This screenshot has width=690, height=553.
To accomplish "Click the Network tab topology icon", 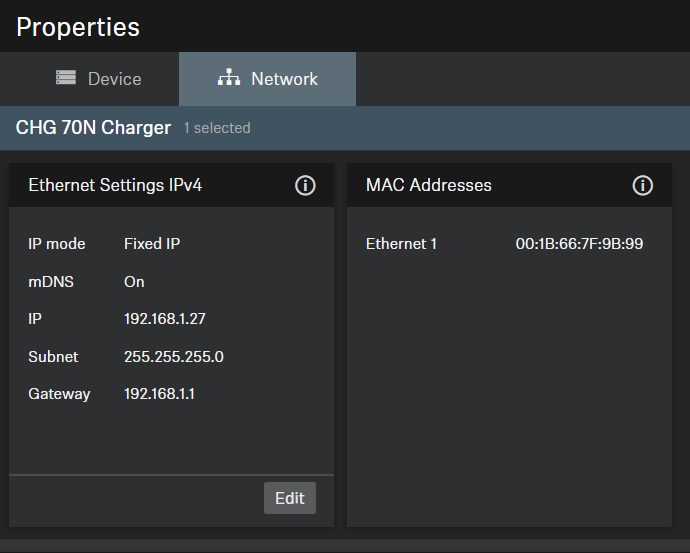I will click(x=229, y=78).
